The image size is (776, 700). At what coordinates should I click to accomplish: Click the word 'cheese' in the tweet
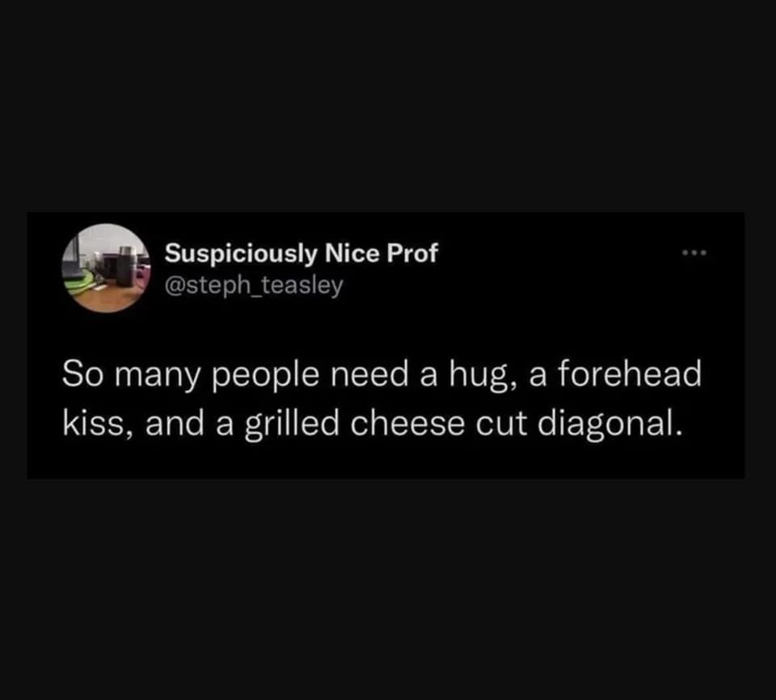click(407, 425)
